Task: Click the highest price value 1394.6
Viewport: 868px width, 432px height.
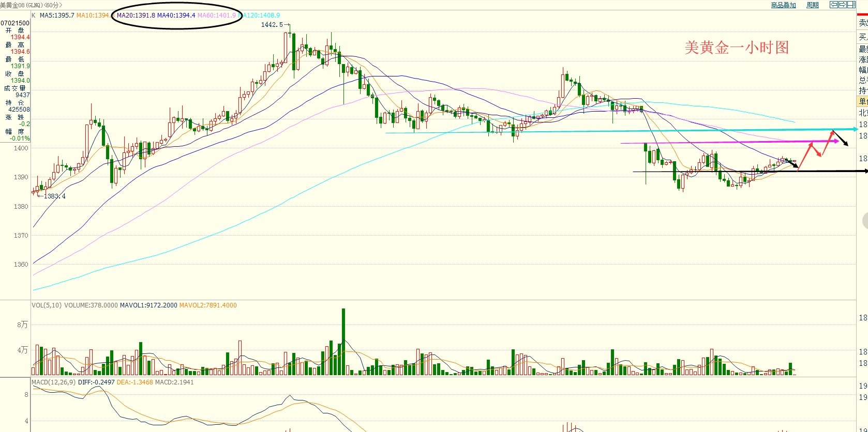Action: click(21, 52)
